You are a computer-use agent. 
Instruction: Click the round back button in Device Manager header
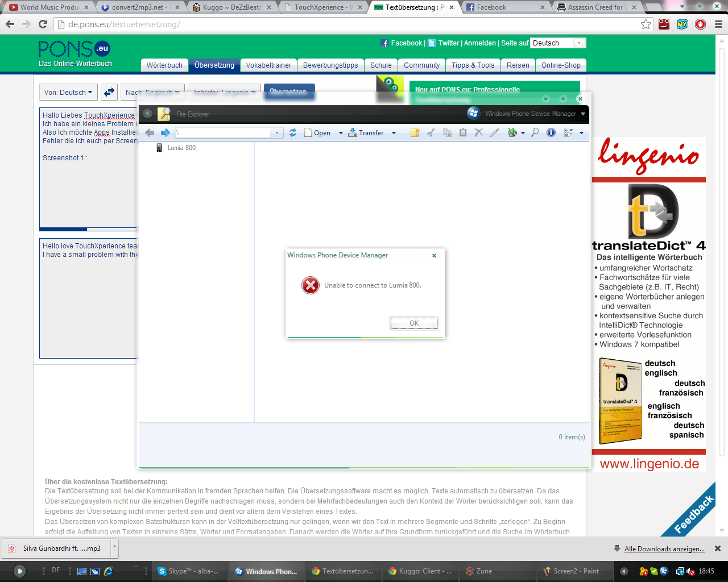(148, 114)
